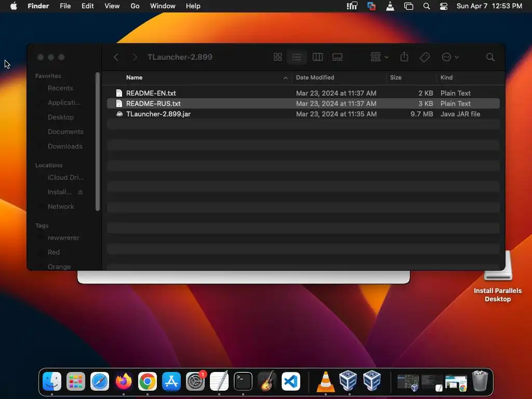This screenshot has width=532, height=399.
Task: Click the README-EN.txt document icon
Action: (119, 93)
